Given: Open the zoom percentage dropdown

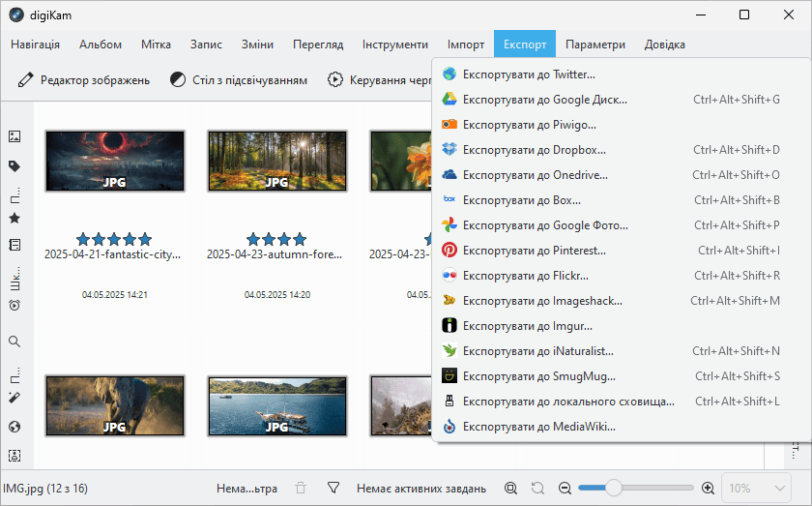Looking at the screenshot, I should click(x=758, y=489).
